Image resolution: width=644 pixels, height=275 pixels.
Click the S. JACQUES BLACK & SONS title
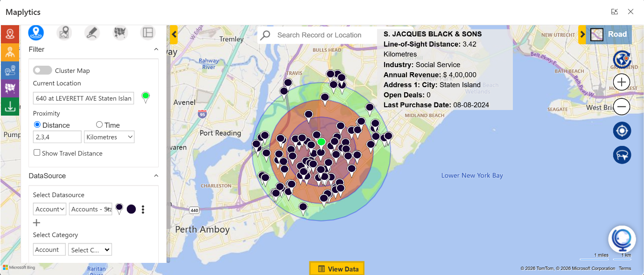433,34
